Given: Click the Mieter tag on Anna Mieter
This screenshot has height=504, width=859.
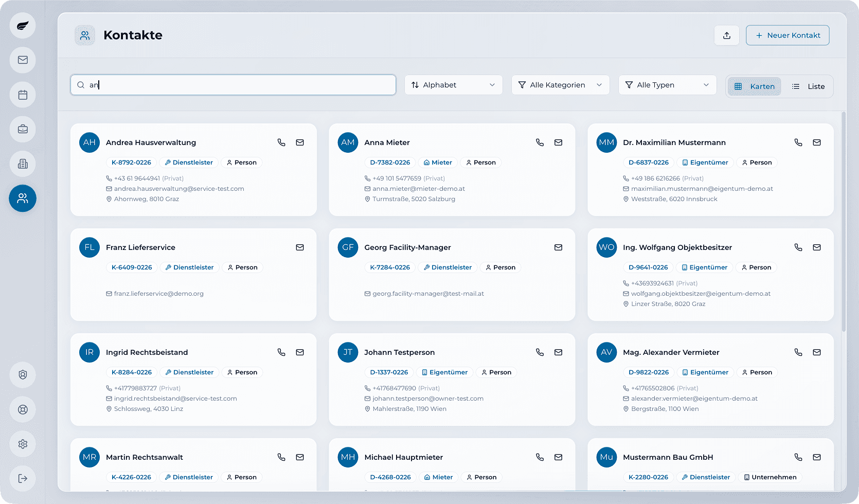Looking at the screenshot, I should click(438, 163).
